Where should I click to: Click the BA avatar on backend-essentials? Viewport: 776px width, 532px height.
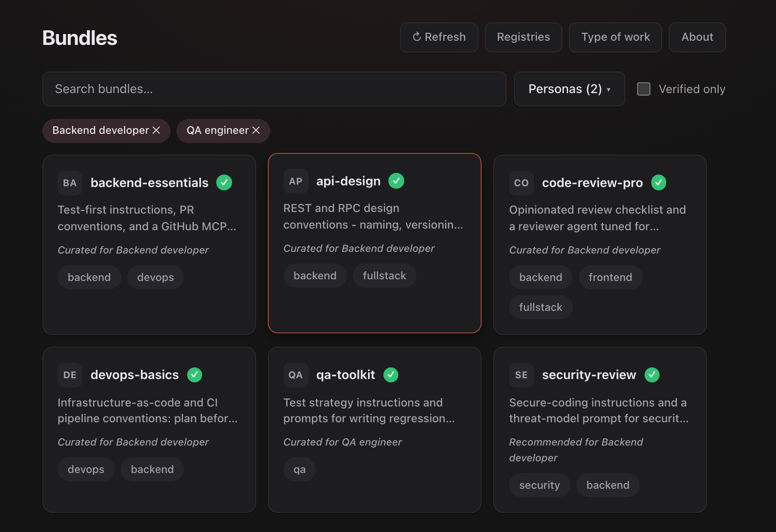[x=70, y=183]
